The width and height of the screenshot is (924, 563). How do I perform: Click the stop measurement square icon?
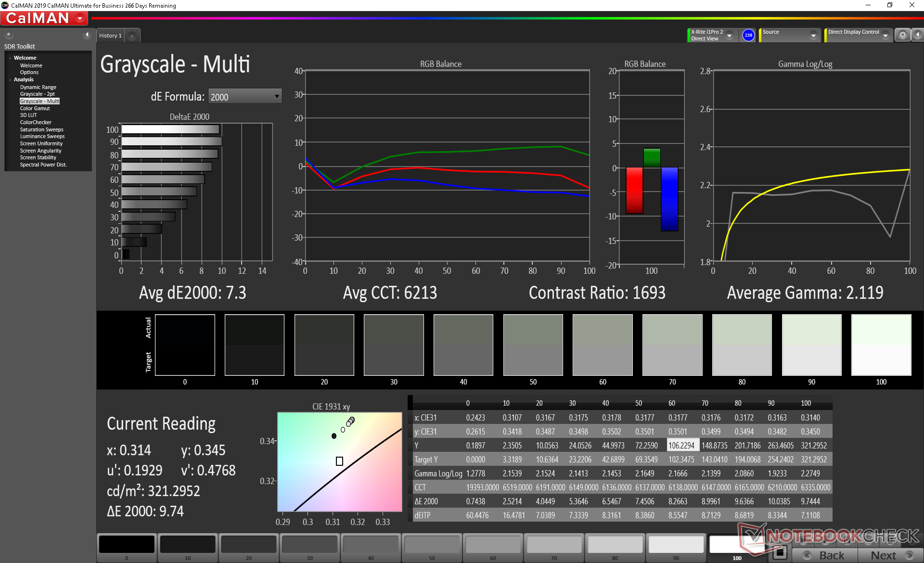click(780, 552)
